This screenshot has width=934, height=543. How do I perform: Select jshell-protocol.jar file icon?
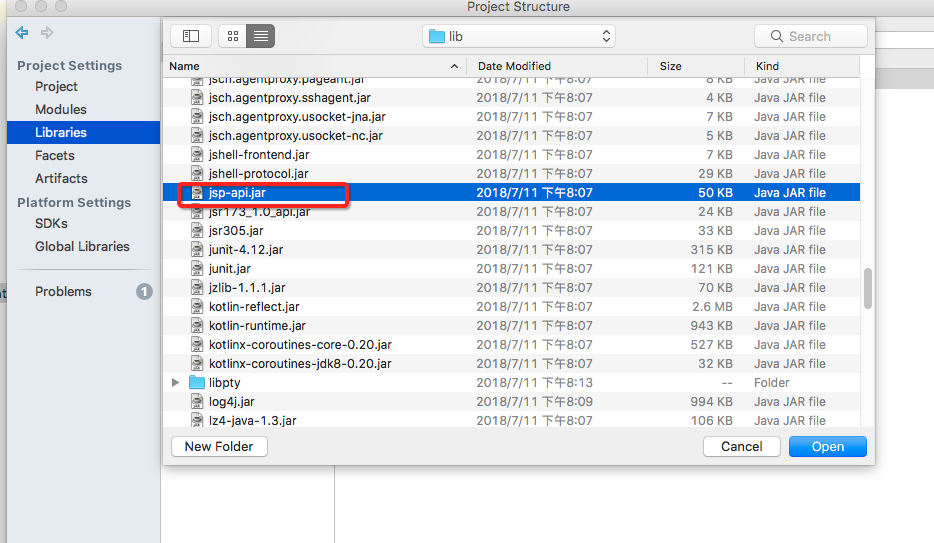197,174
